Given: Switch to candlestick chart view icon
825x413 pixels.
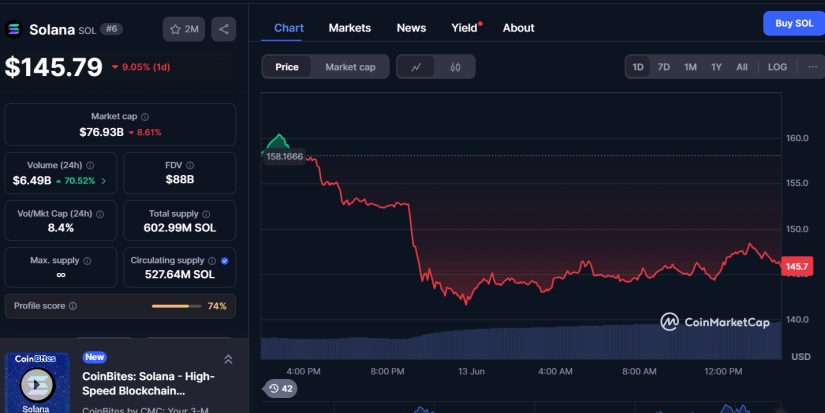Looking at the screenshot, I should click(x=455, y=67).
